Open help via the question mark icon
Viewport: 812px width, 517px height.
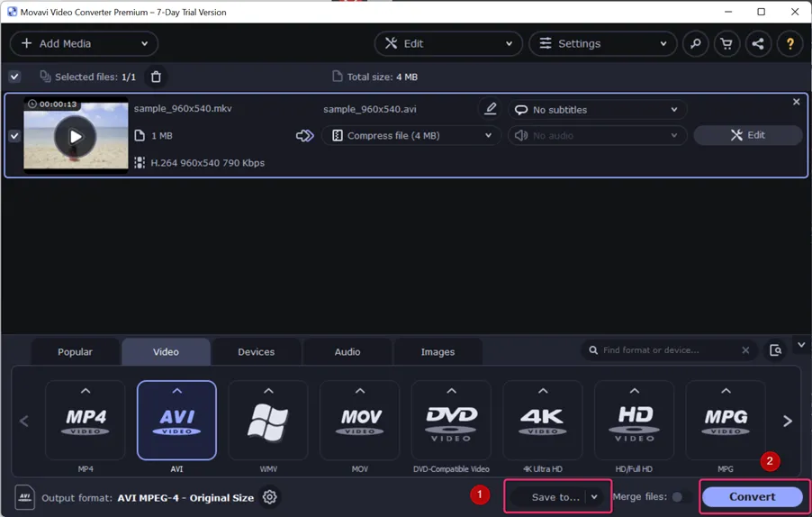[789, 43]
